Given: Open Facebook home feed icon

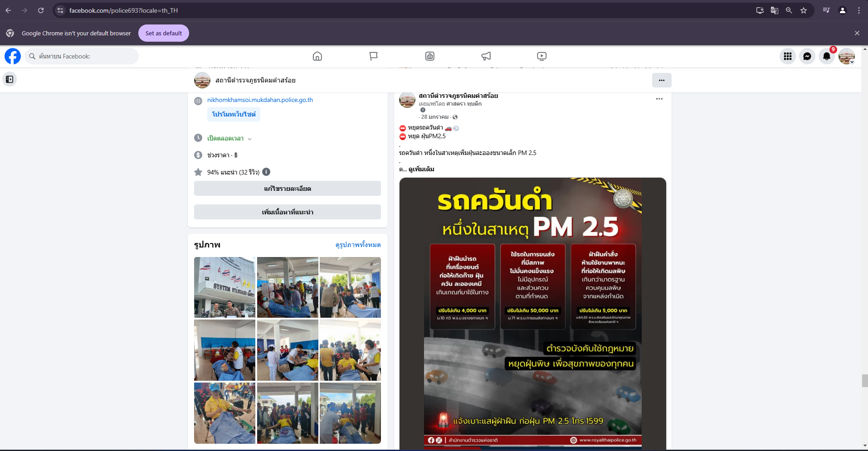Looking at the screenshot, I should tap(317, 56).
